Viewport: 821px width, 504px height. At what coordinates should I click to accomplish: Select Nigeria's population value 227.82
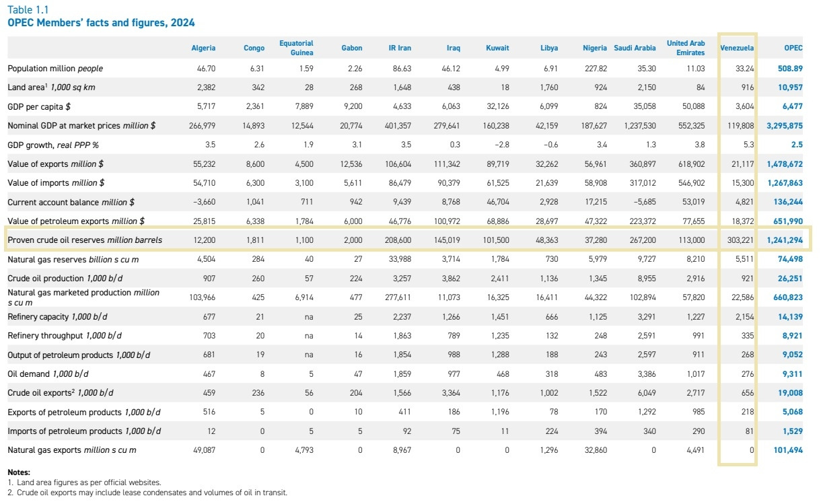point(597,69)
